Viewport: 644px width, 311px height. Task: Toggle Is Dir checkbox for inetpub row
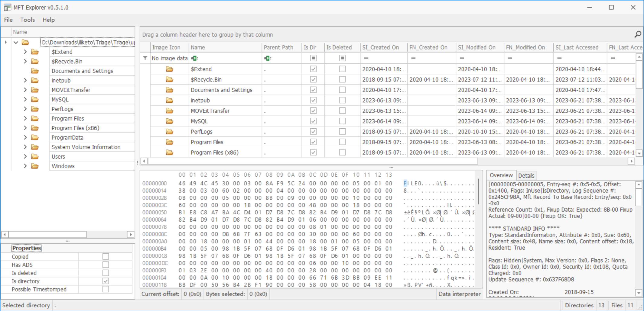(x=313, y=100)
